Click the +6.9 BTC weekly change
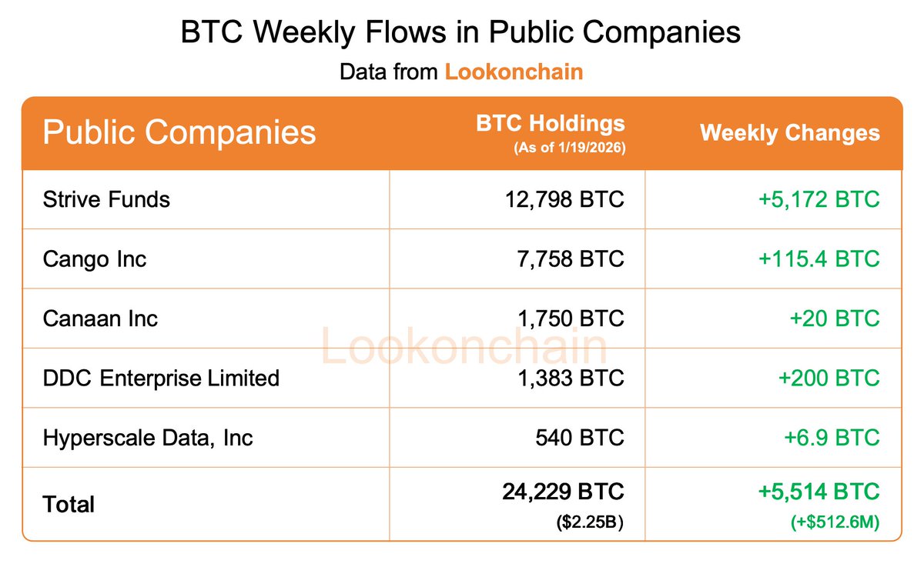The height and width of the screenshot is (567, 924). point(832,438)
